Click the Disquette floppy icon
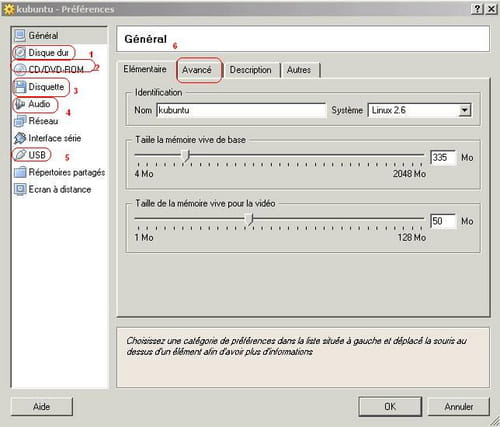500x427 pixels. pyautogui.click(x=20, y=87)
